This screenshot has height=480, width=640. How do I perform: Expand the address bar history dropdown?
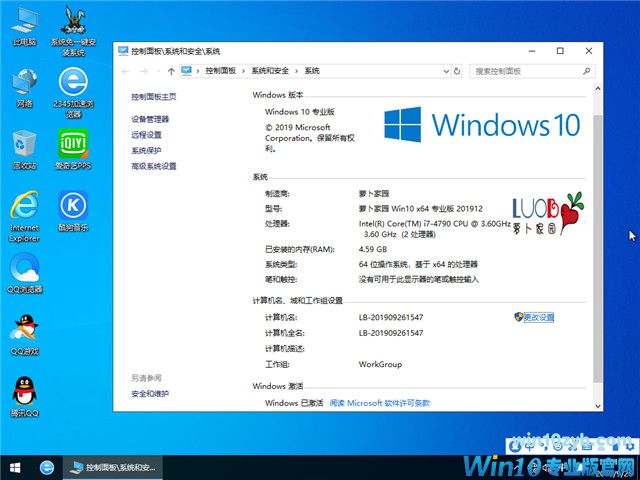pos(446,71)
